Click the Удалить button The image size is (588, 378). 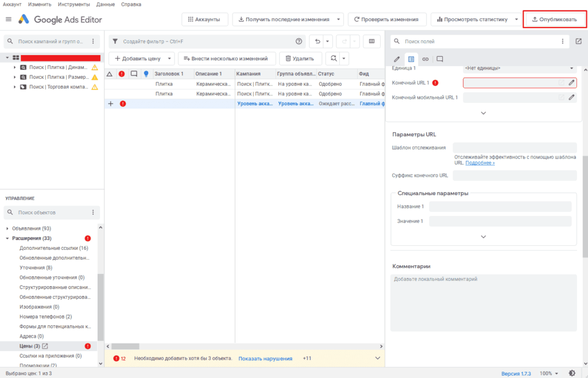pyautogui.click(x=300, y=59)
